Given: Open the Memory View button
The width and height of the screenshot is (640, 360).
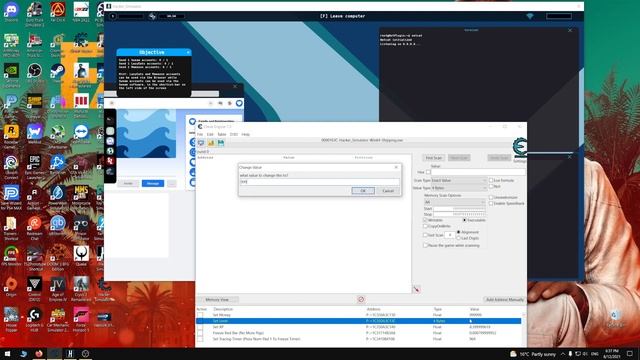Looking at the screenshot, I should coord(217,300).
